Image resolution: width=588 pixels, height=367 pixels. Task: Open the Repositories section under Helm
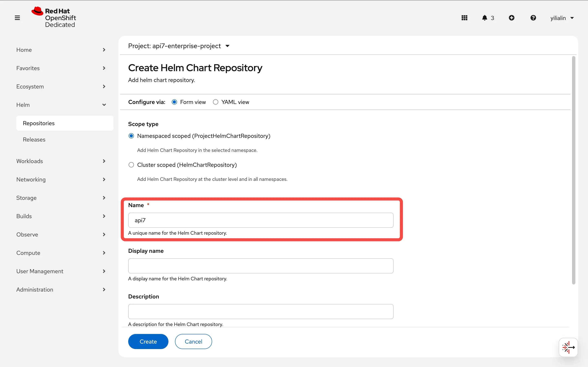coord(39,123)
